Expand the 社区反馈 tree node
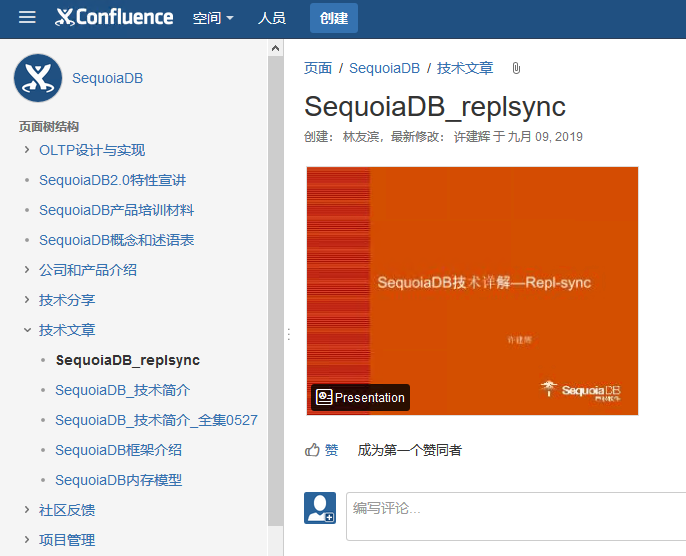This screenshot has width=686, height=556. (27, 510)
